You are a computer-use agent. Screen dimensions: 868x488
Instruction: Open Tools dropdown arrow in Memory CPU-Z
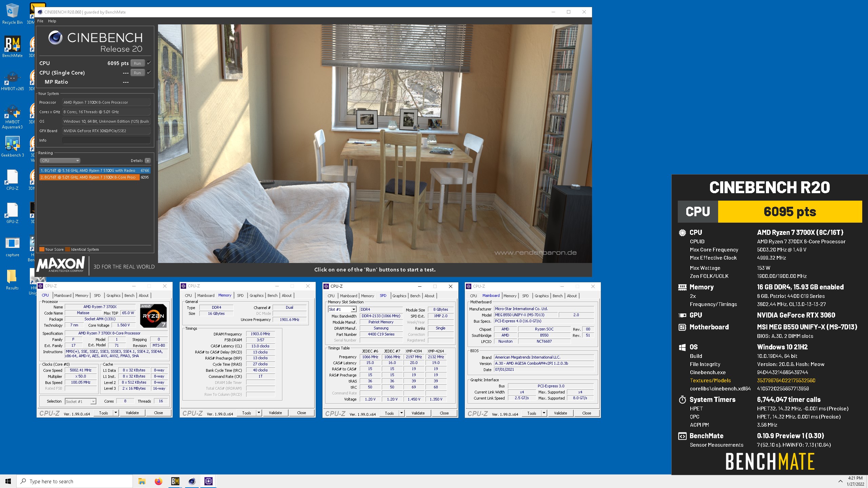tap(259, 413)
